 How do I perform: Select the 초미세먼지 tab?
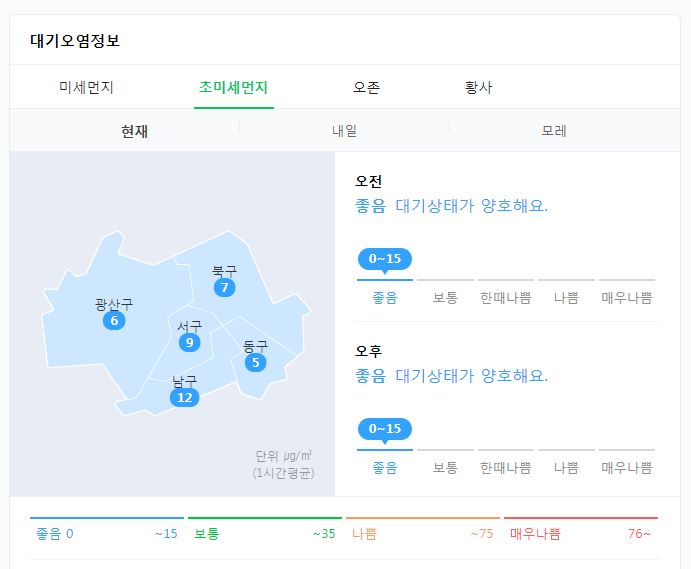[x=234, y=87]
